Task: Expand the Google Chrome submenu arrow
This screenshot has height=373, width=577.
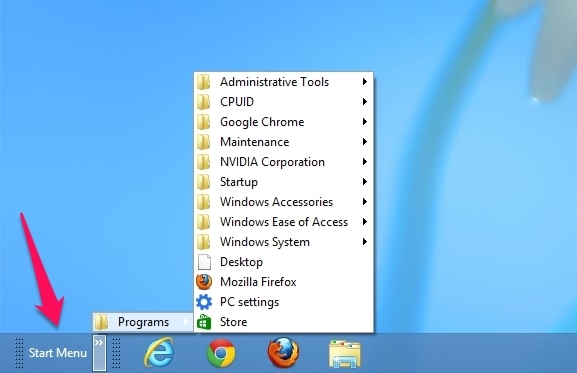Action: click(x=365, y=122)
